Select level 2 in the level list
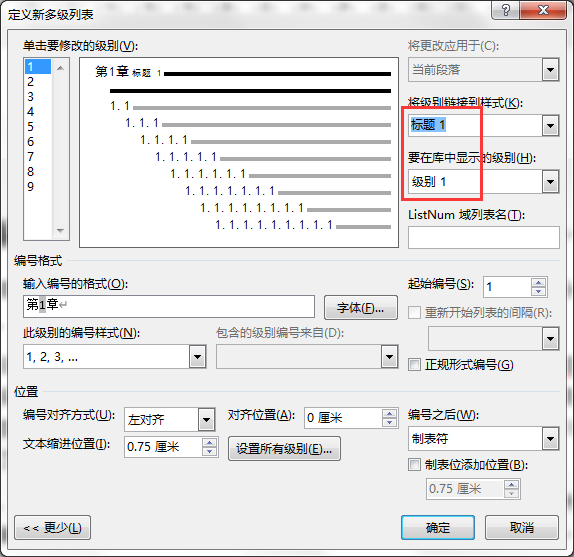 click(x=38, y=82)
